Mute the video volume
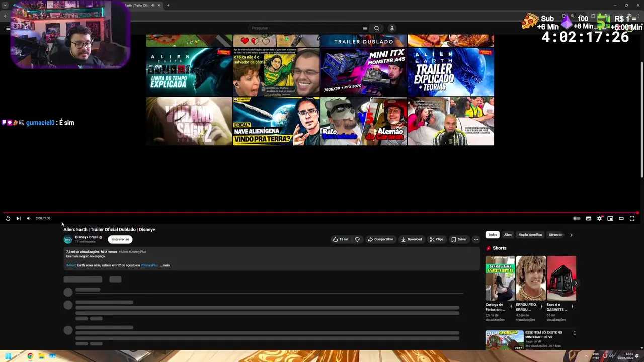The image size is (644, 362). [29, 218]
